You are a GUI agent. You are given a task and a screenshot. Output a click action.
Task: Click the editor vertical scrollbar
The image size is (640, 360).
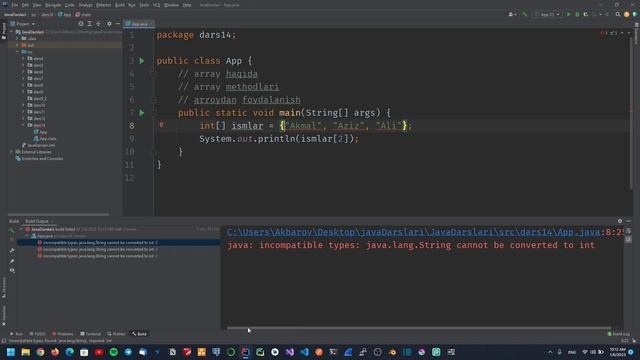[631, 114]
